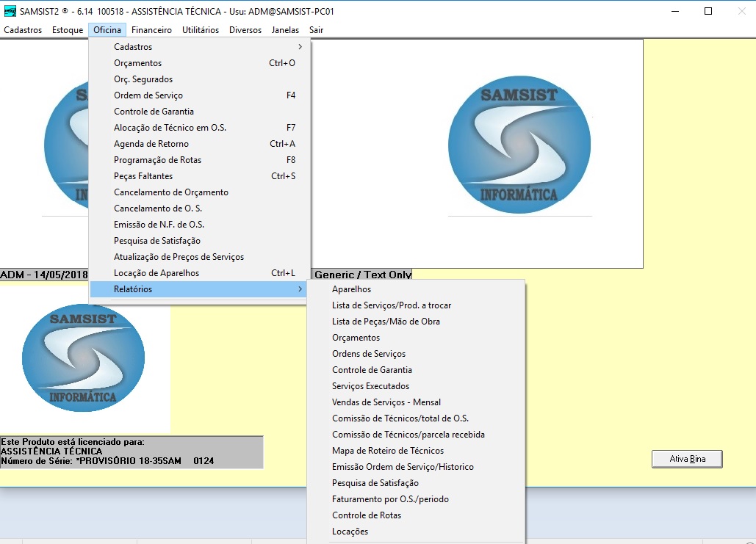Click the 'Generic / Text Only' label
This screenshot has height=544, width=756.
(x=363, y=275)
